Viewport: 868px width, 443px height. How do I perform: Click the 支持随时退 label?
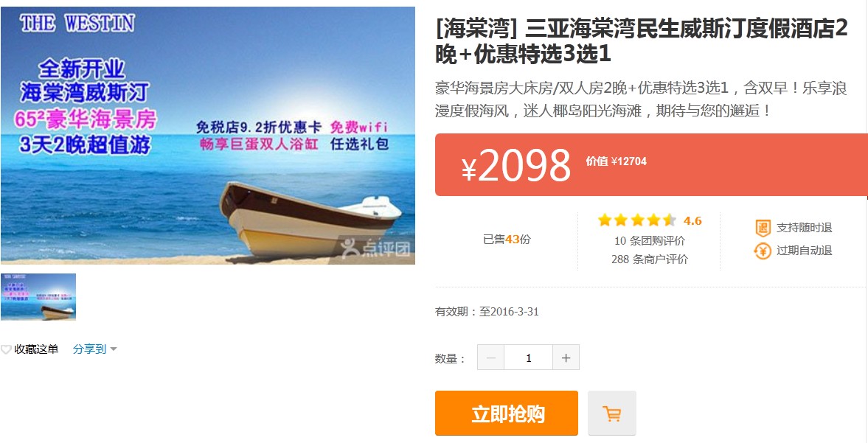pyautogui.click(x=804, y=228)
